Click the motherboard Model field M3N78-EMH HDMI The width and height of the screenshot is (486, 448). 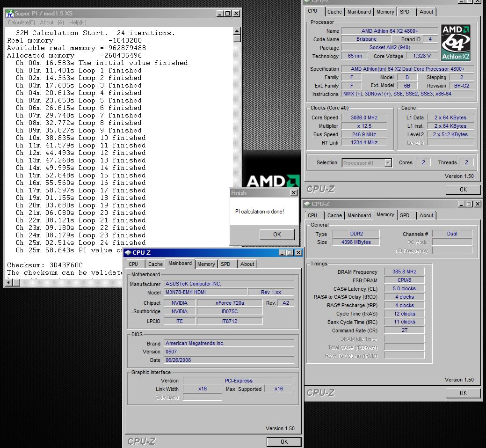[205, 292]
